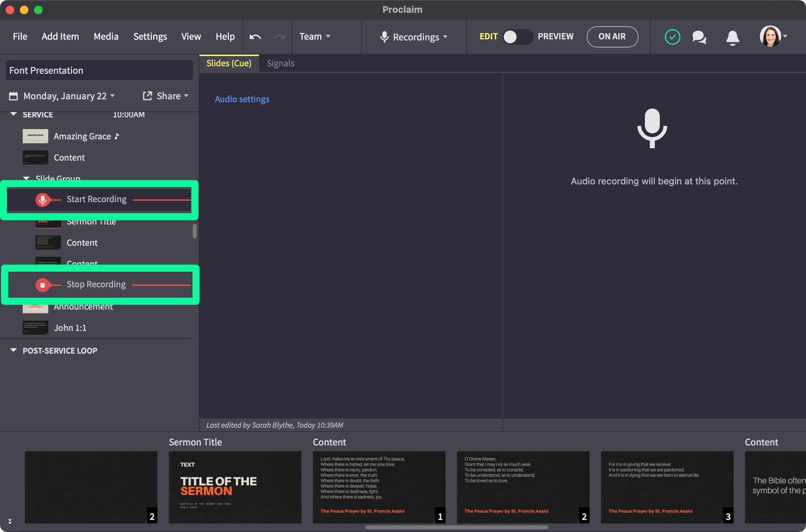Click the PREVIEW label
The image size is (806, 532).
[556, 37]
